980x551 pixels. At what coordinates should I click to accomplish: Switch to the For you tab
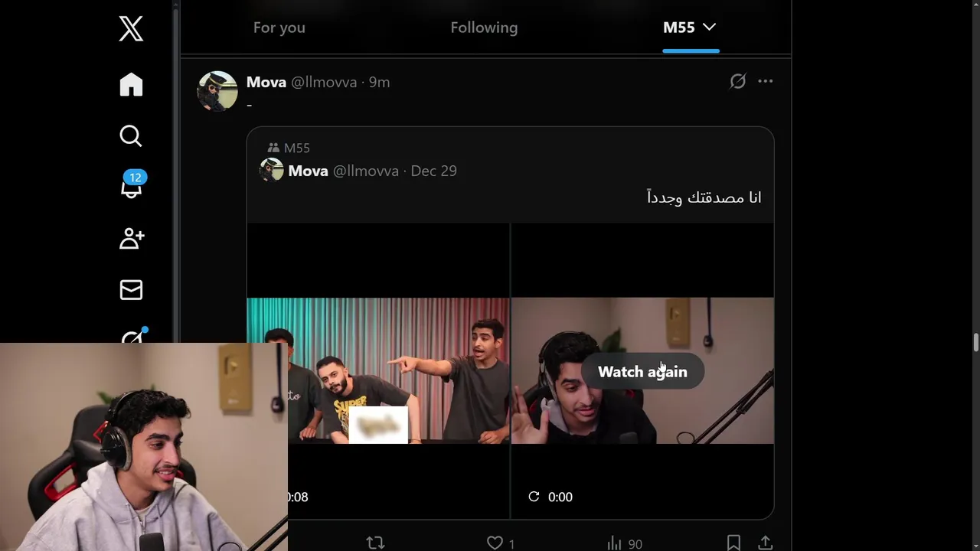pyautogui.click(x=279, y=28)
